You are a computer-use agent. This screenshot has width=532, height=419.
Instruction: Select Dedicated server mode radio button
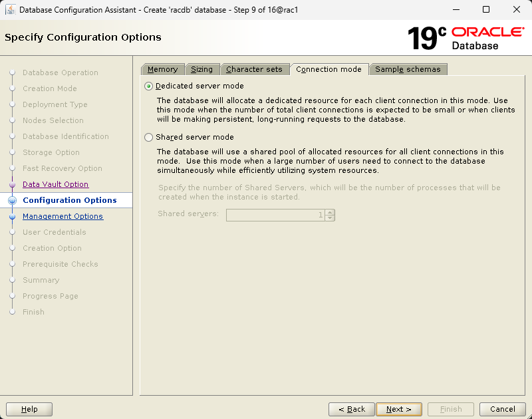(148, 86)
